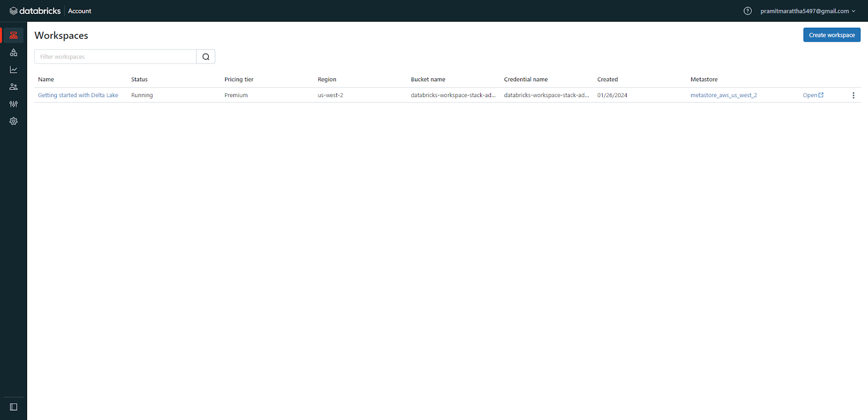The height and width of the screenshot is (420, 868).
Task: Open the Cloud resources sliders icon
Action: (x=14, y=104)
